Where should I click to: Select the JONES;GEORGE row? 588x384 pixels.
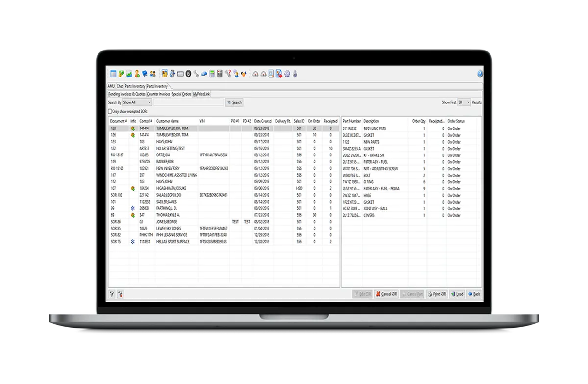[x=224, y=222]
